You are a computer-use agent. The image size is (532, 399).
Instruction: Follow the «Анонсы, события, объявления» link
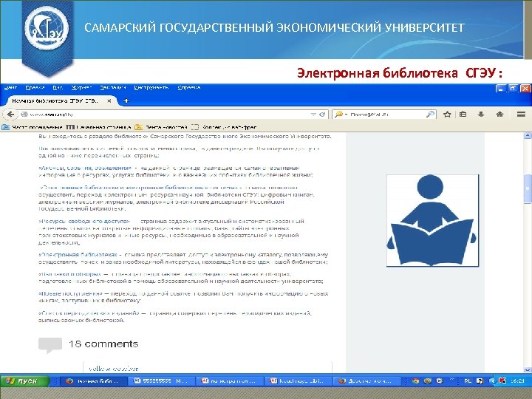[85, 168]
